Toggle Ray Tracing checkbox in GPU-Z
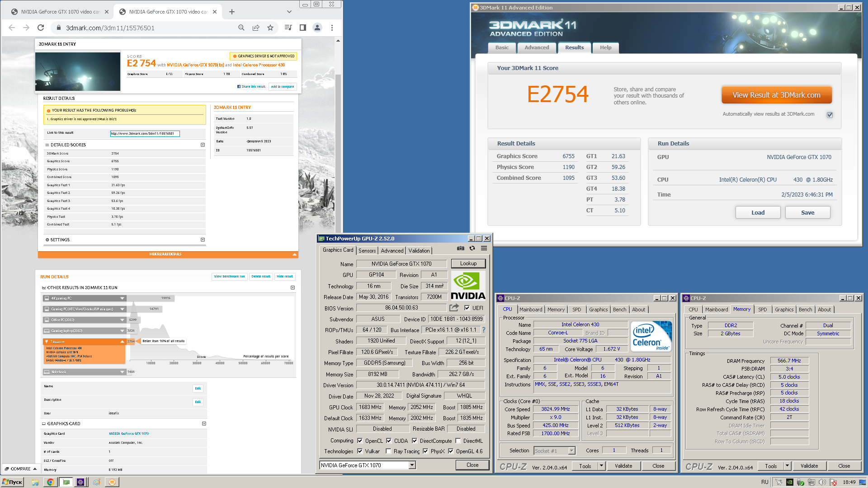Viewport: 868px width, 488px height. click(x=388, y=451)
